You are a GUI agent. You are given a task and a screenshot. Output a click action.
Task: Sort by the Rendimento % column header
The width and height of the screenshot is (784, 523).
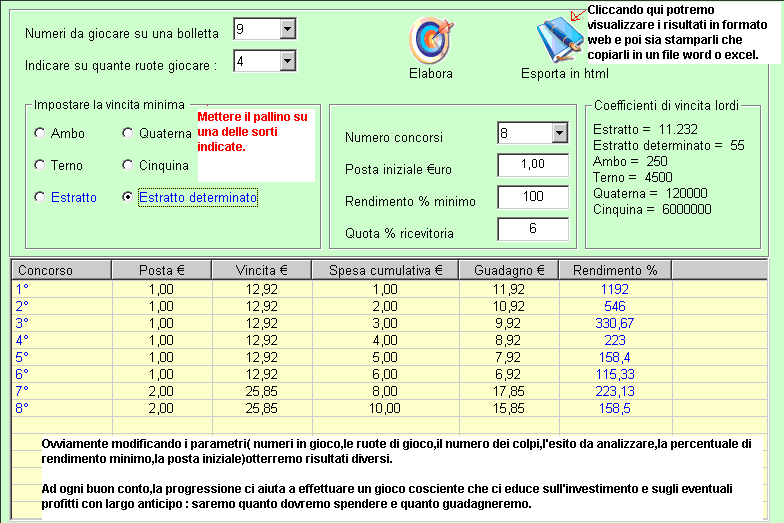pyautogui.click(x=615, y=270)
